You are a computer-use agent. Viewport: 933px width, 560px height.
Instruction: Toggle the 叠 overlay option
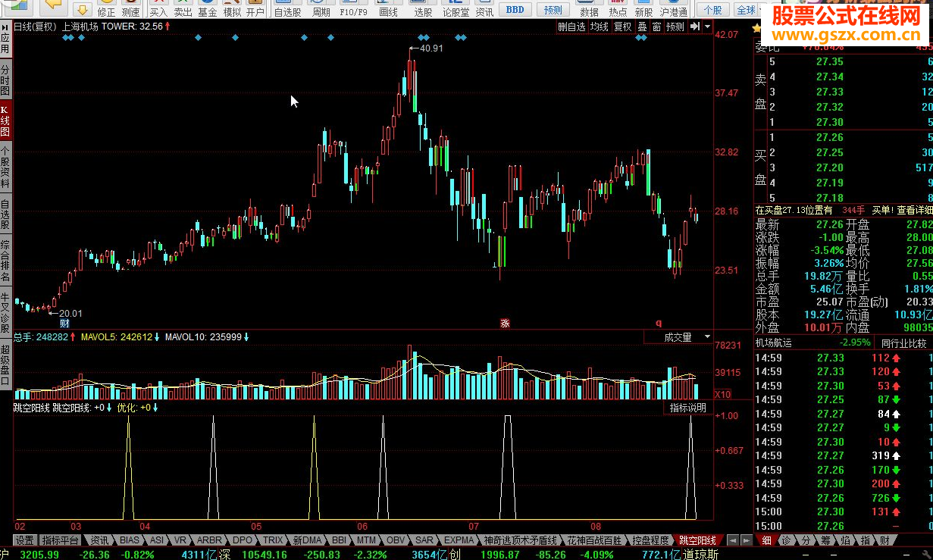[642, 27]
